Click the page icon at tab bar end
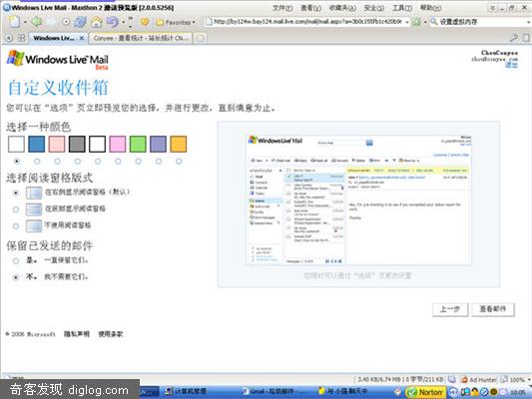This screenshot has height=399, width=532. 526,38
